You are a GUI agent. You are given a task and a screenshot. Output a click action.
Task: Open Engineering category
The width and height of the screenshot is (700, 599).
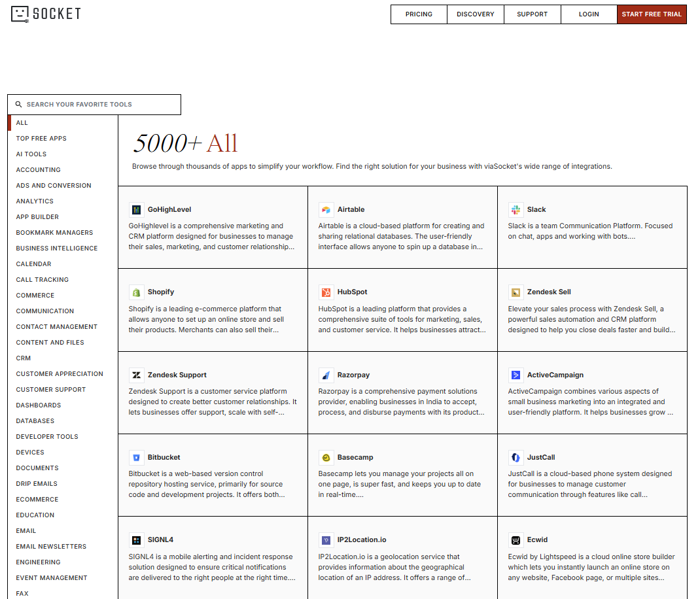click(63, 562)
